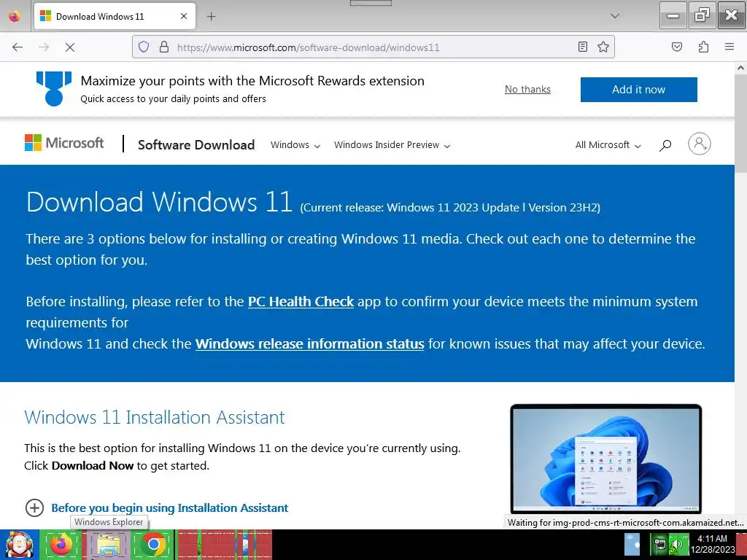Stop loading the page
This screenshot has height=560, width=747.
(69, 47)
